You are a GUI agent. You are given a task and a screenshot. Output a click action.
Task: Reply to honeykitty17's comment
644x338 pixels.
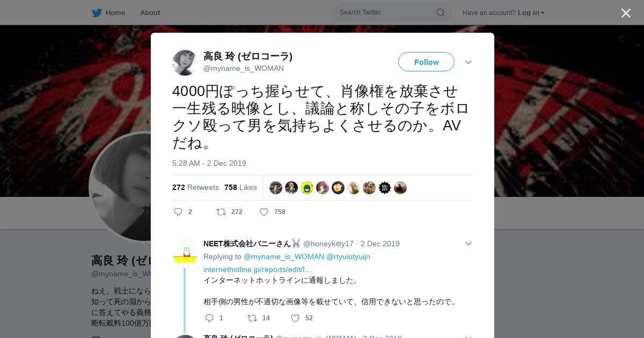209,318
